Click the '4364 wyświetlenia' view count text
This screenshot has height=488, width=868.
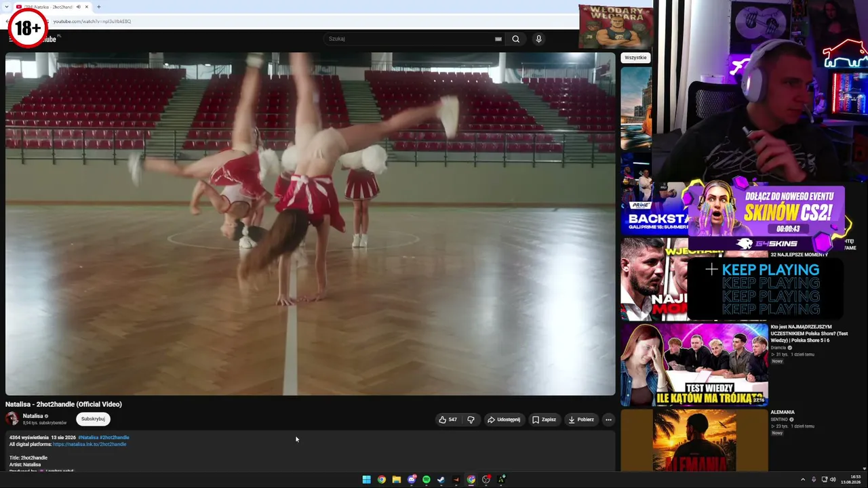tap(29, 437)
